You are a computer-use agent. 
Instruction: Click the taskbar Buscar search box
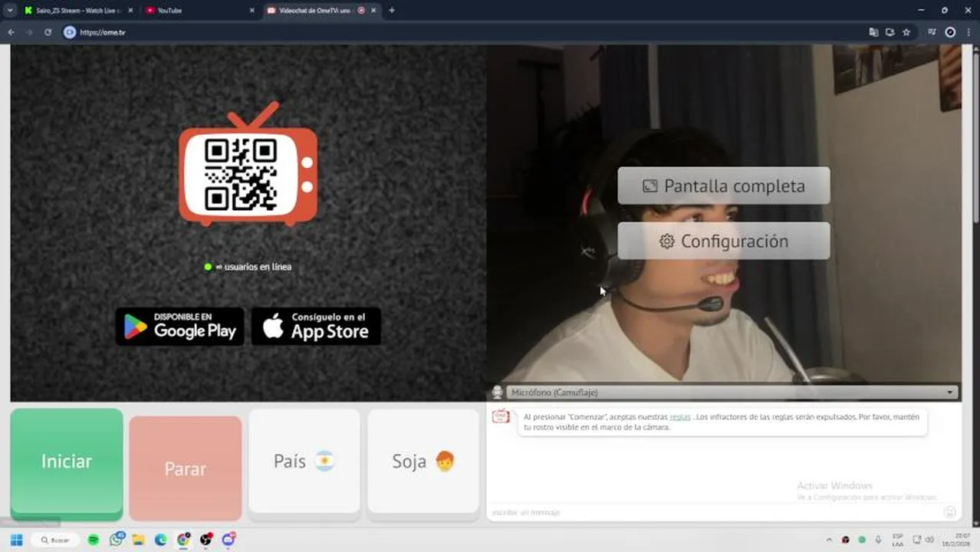point(56,540)
